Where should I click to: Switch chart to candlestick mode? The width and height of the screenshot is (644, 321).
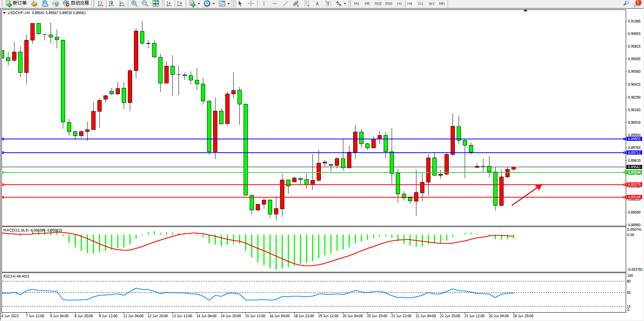pyautogui.click(x=111, y=4)
